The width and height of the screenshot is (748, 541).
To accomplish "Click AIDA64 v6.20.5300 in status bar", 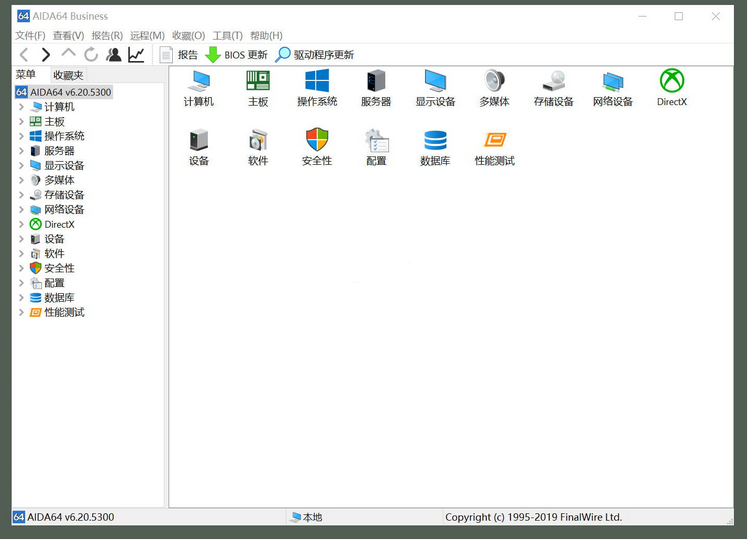I will pyautogui.click(x=64, y=517).
